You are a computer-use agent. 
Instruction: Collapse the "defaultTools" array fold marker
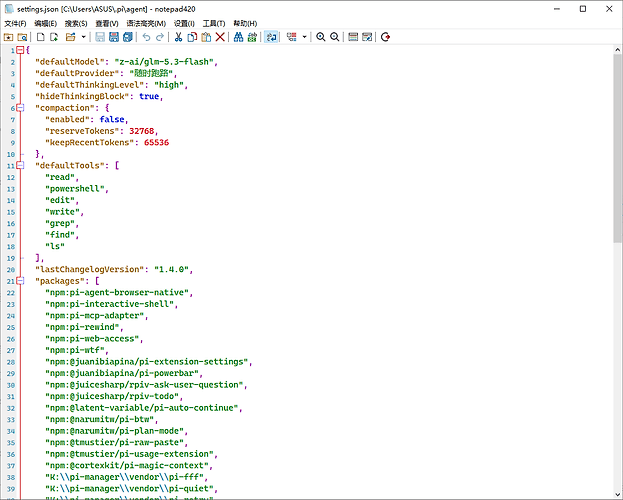click(20, 165)
